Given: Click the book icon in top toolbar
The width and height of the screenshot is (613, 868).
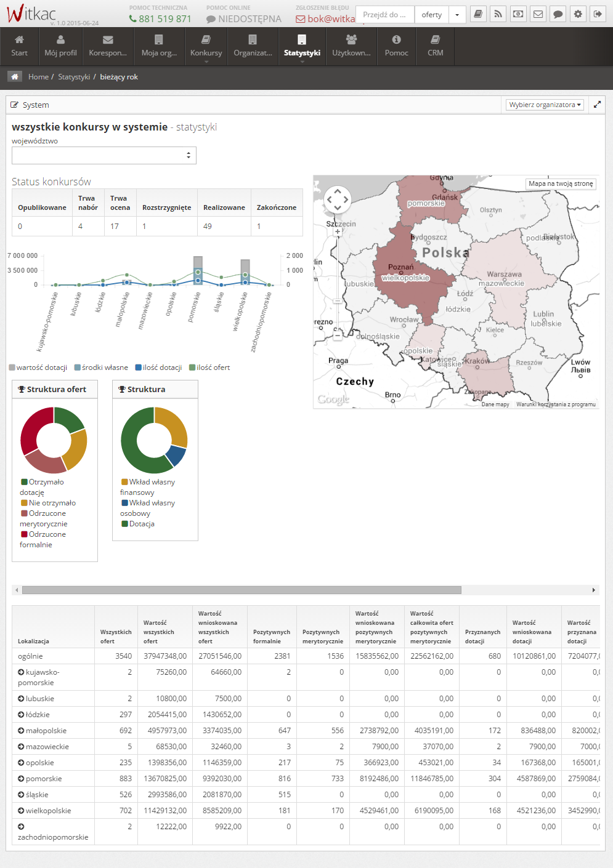Looking at the screenshot, I should (x=478, y=14).
